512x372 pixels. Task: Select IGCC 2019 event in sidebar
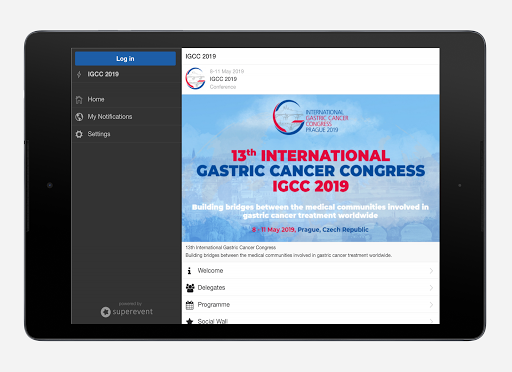point(127,74)
